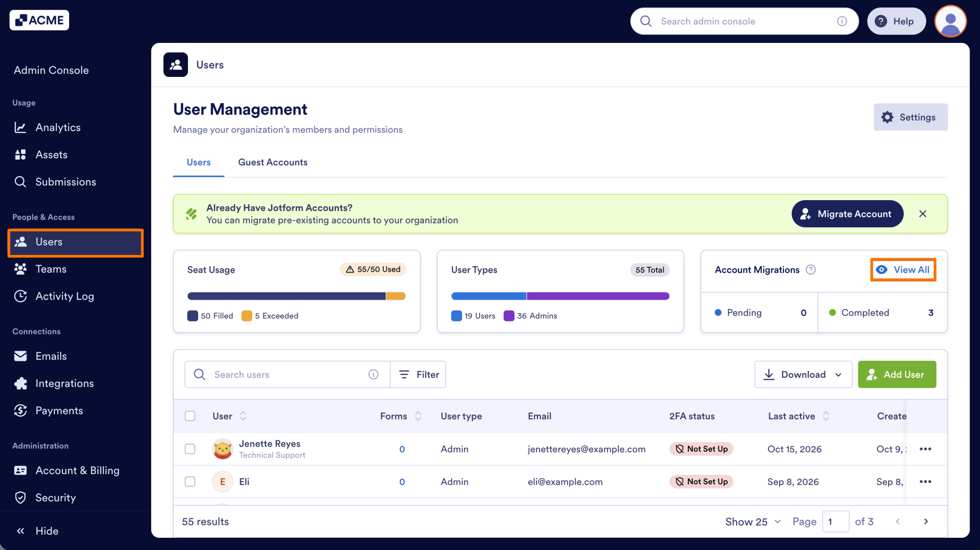Image resolution: width=980 pixels, height=550 pixels.
Task: Open User Management Settings
Action: pyautogui.click(x=910, y=117)
